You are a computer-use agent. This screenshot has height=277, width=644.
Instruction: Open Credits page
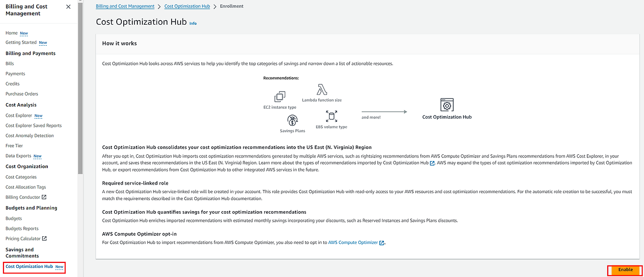tap(13, 84)
